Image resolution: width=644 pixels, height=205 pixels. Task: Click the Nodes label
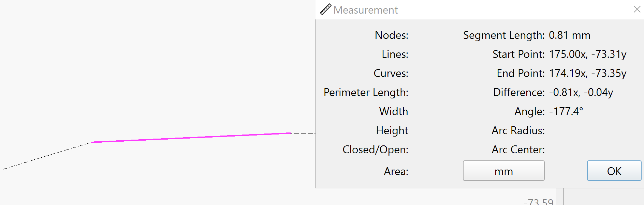point(391,35)
